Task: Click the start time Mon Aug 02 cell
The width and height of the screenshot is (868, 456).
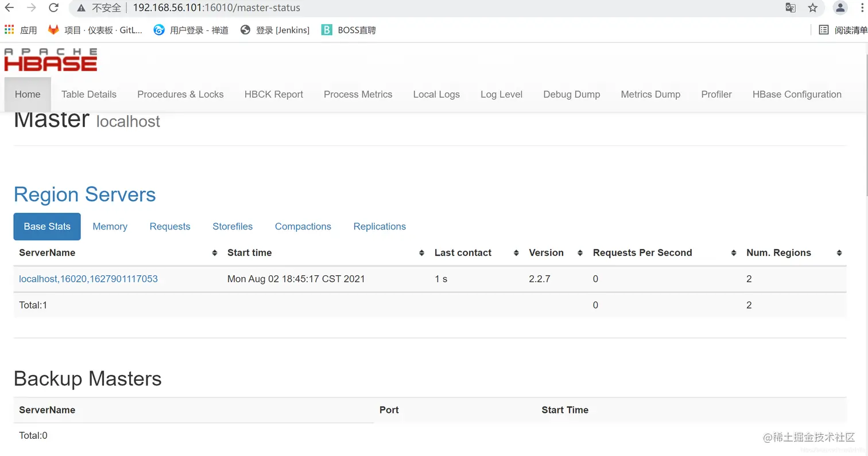Action: pos(296,279)
